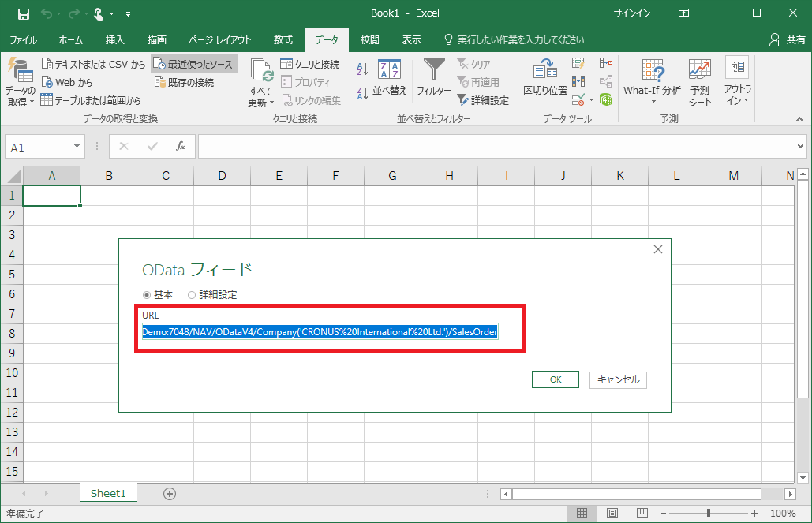
Task: Click the 共有 share icon
Action: point(788,40)
